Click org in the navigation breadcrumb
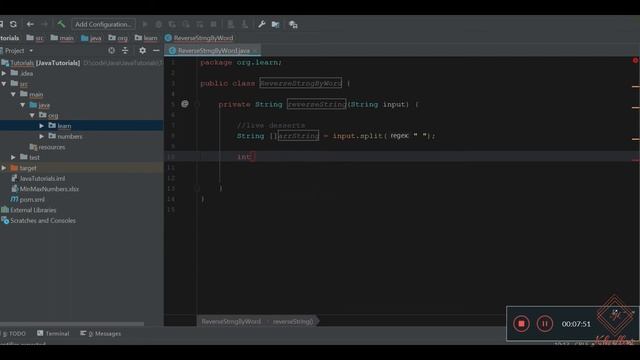 coord(118,38)
